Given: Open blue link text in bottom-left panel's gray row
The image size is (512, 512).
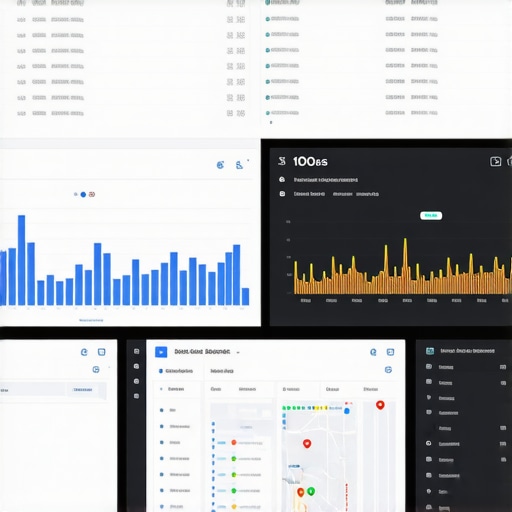Looking at the screenshot, I should [x=83, y=389].
